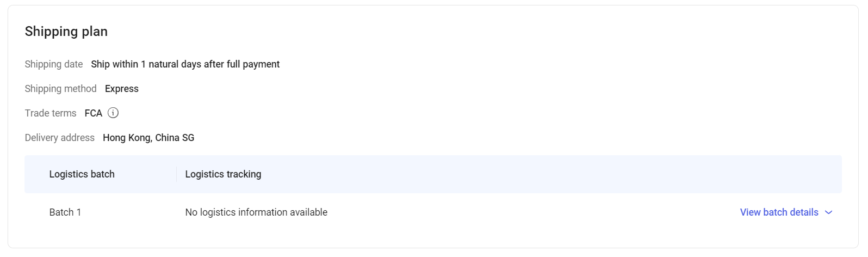Click the Trade terms label
The width and height of the screenshot is (868, 257).
(x=51, y=113)
